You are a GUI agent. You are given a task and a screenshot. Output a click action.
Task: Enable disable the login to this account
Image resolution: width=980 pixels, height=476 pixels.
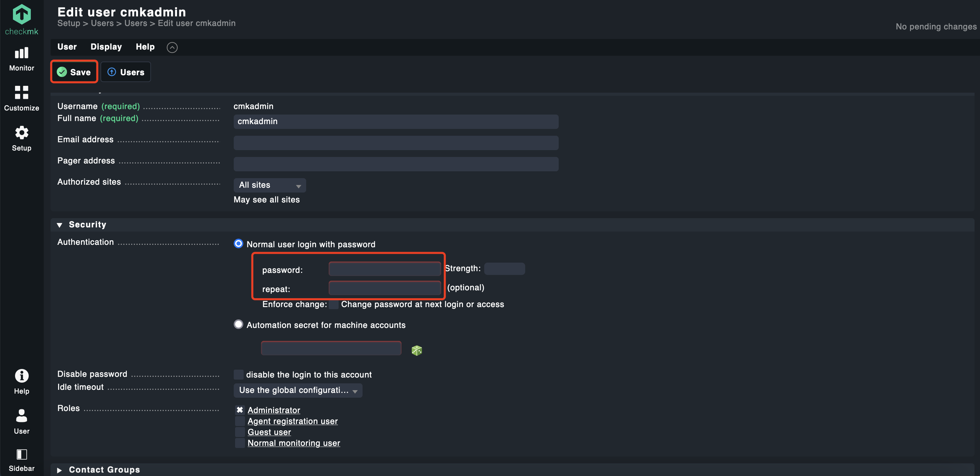[239, 374]
